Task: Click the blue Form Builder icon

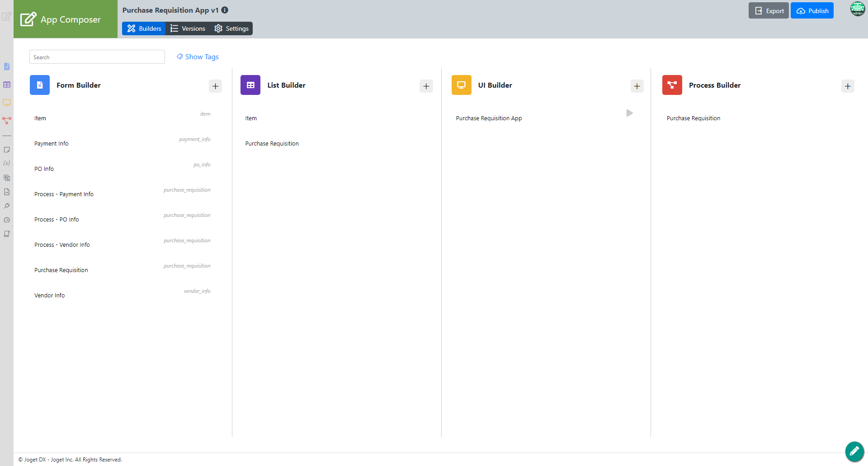Action: (x=40, y=85)
